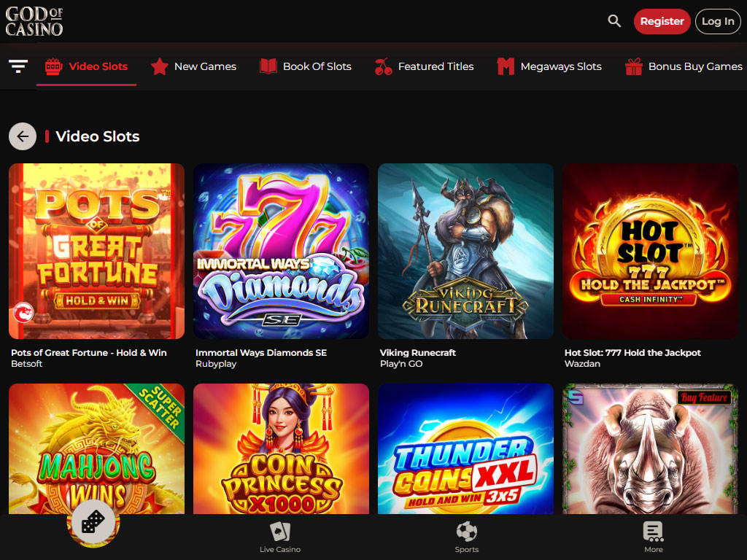747x560 pixels.
Task: Open the Megaways Slots category
Action: (549, 66)
